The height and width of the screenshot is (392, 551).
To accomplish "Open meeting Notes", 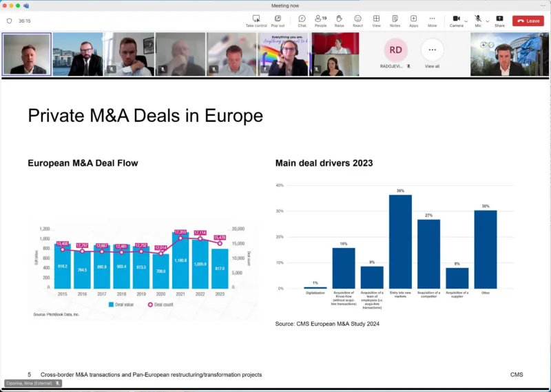I will click(395, 20).
